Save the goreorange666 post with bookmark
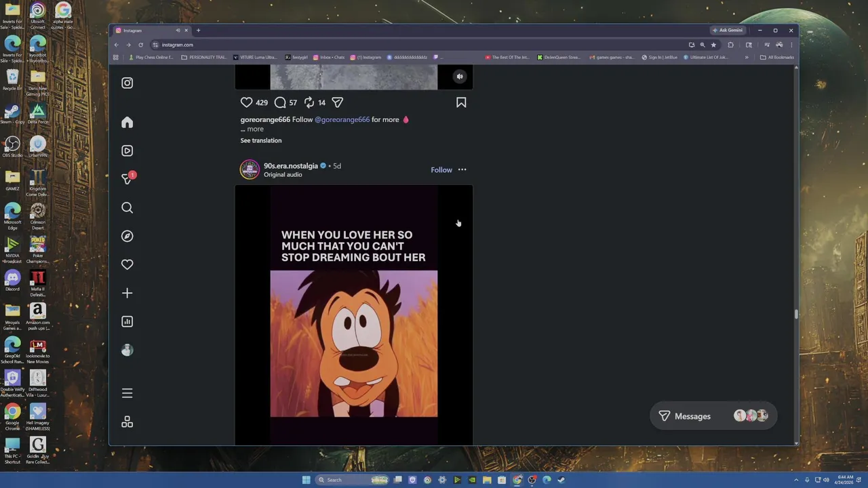 461,102
